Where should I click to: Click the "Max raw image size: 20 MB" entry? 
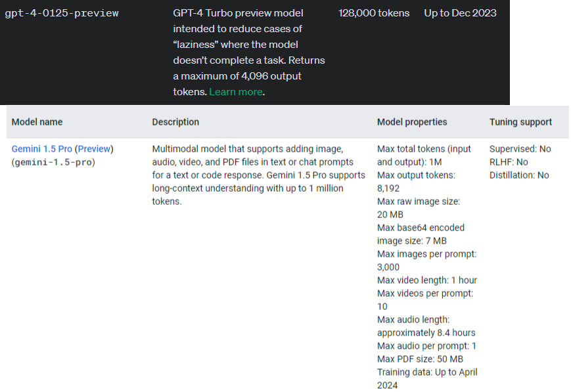click(419, 208)
